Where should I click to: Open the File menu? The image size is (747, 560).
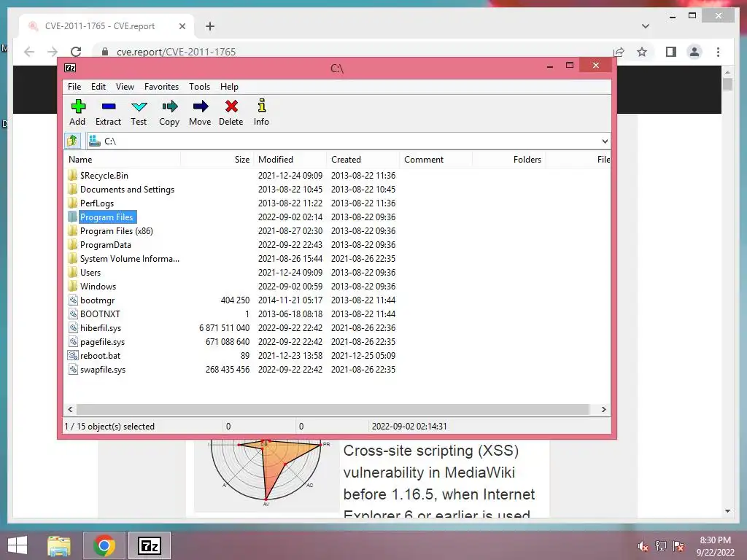point(74,87)
